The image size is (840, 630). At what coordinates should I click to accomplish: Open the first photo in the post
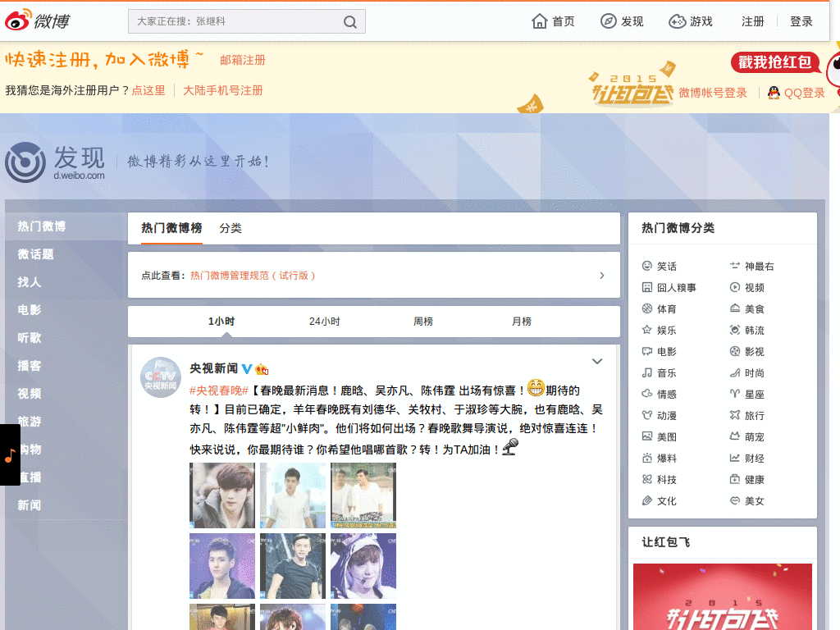[222, 495]
